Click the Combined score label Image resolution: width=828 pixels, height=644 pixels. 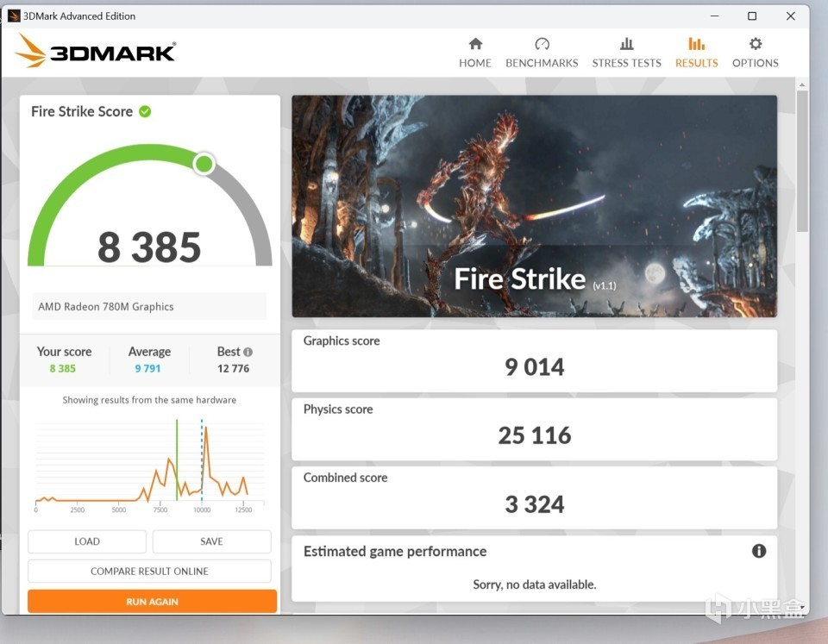click(x=345, y=478)
